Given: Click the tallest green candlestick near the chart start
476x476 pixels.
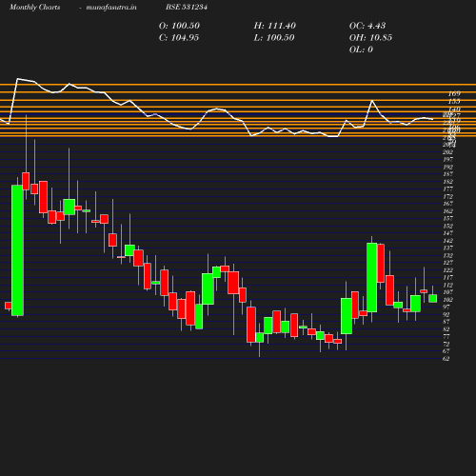Looking at the screenshot, I should point(17,250).
